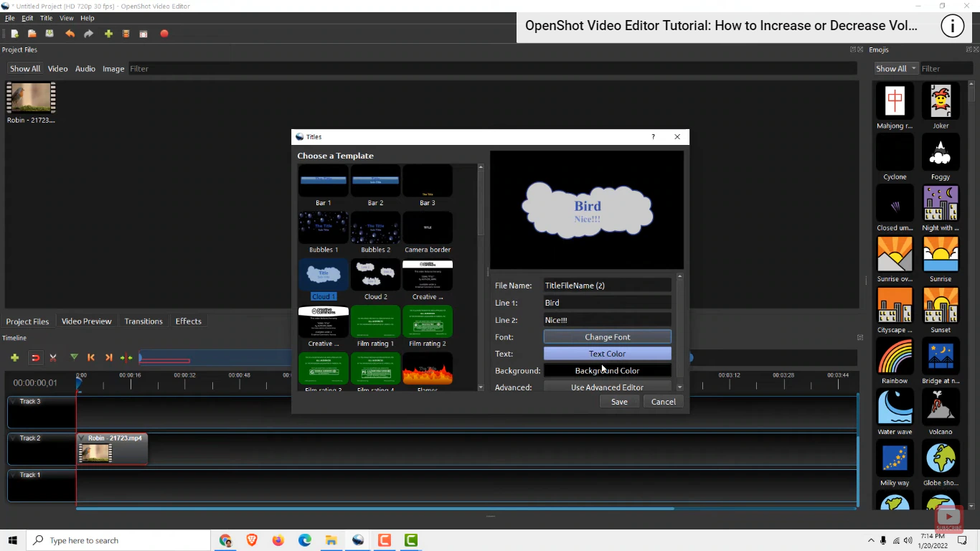Select the Cloud 2 title template
Screen dimensions: 980x551
(375, 280)
